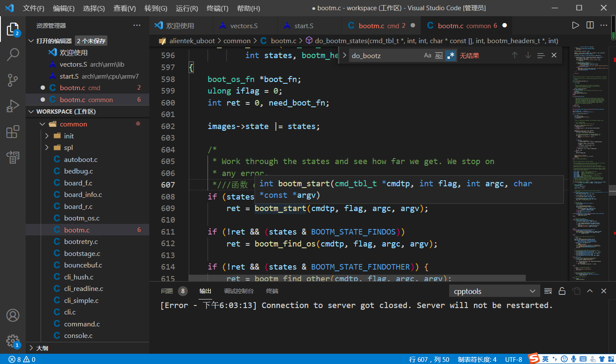Image resolution: width=616 pixels, height=364 pixels.
Task: Open the 文件(F) menu
Action: 33,8
